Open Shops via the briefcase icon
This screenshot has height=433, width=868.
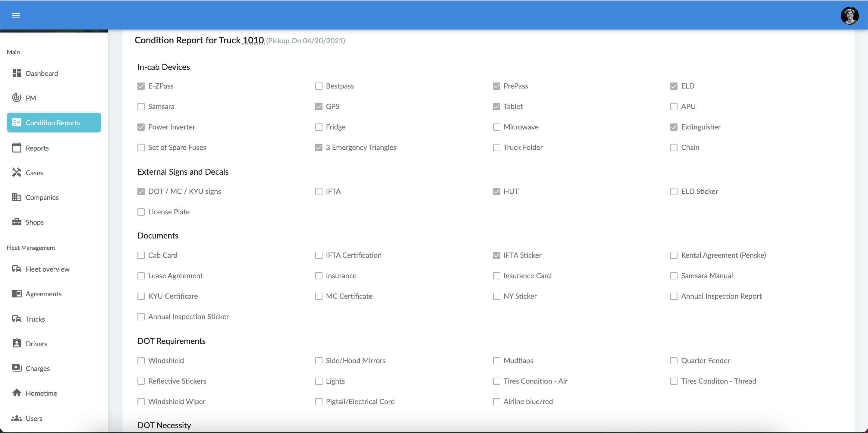click(17, 222)
